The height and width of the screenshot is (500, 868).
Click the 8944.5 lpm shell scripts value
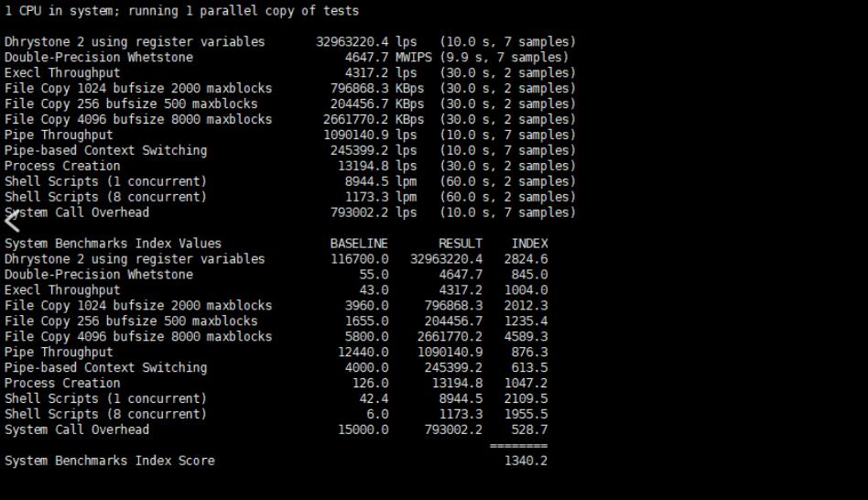[x=380, y=181]
